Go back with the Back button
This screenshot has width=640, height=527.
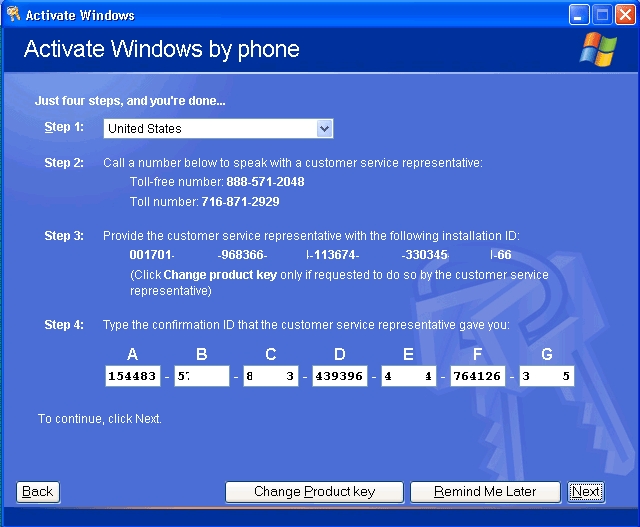pyautogui.click(x=38, y=492)
